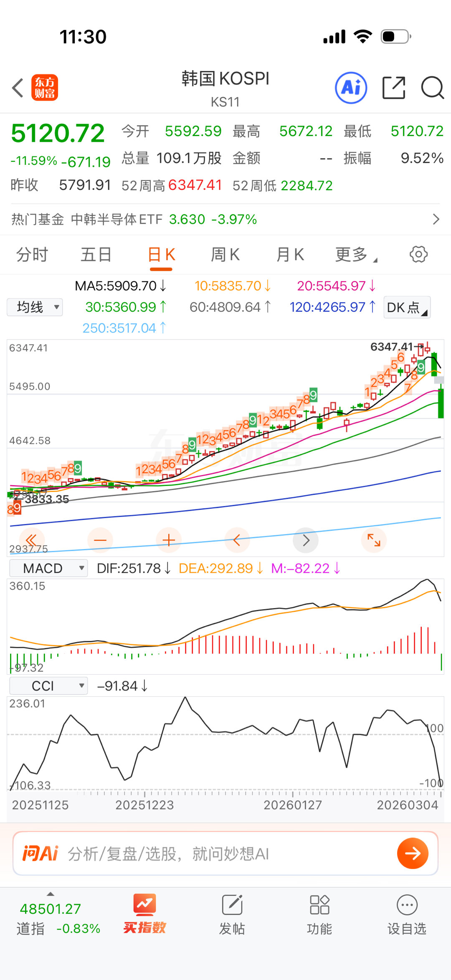Tap the KS11 ticker code
This screenshot has height=980, width=451.
pos(225,102)
